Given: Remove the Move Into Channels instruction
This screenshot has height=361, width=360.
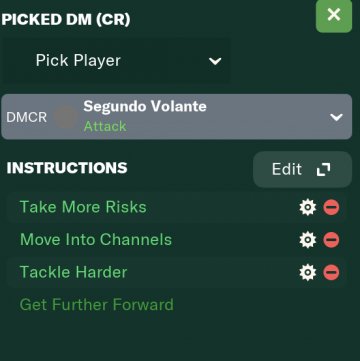Looking at the screenshot, I should click(331, 240).
